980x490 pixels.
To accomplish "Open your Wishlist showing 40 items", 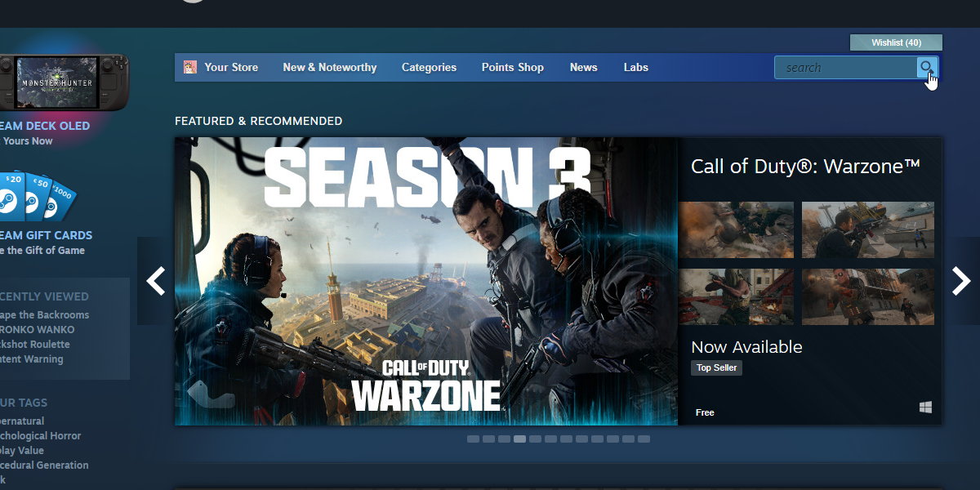I will point(896,42).
